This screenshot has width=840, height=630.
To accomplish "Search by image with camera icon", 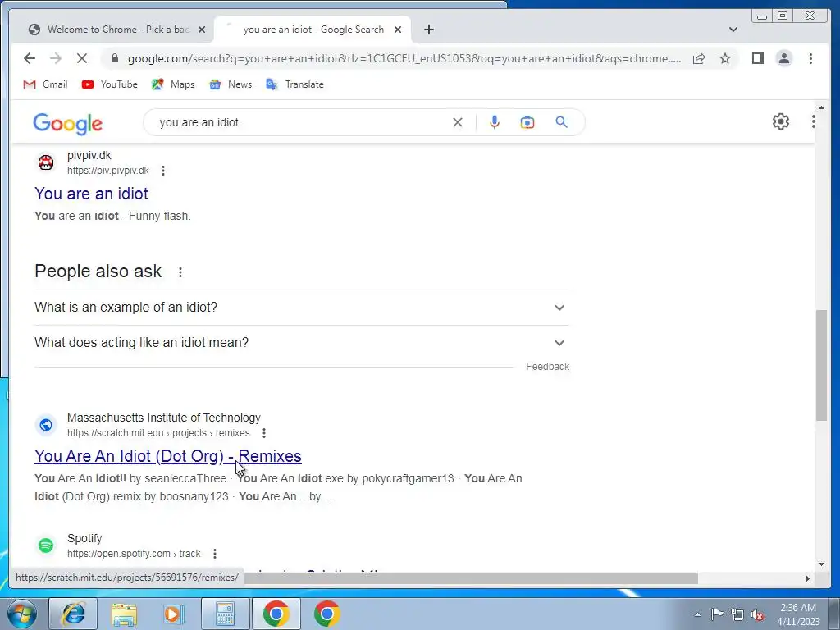I will (527, 122).
